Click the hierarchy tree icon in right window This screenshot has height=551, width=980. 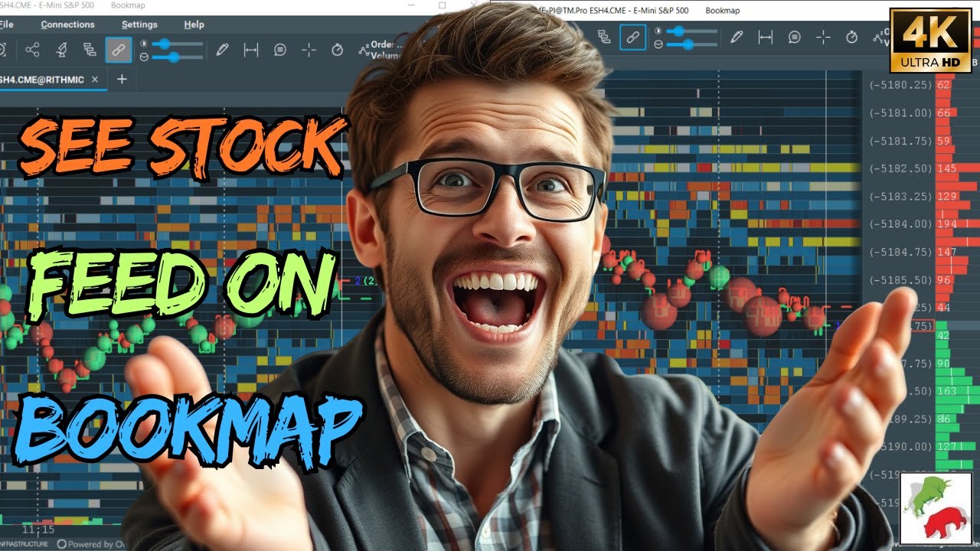(603, 37)
